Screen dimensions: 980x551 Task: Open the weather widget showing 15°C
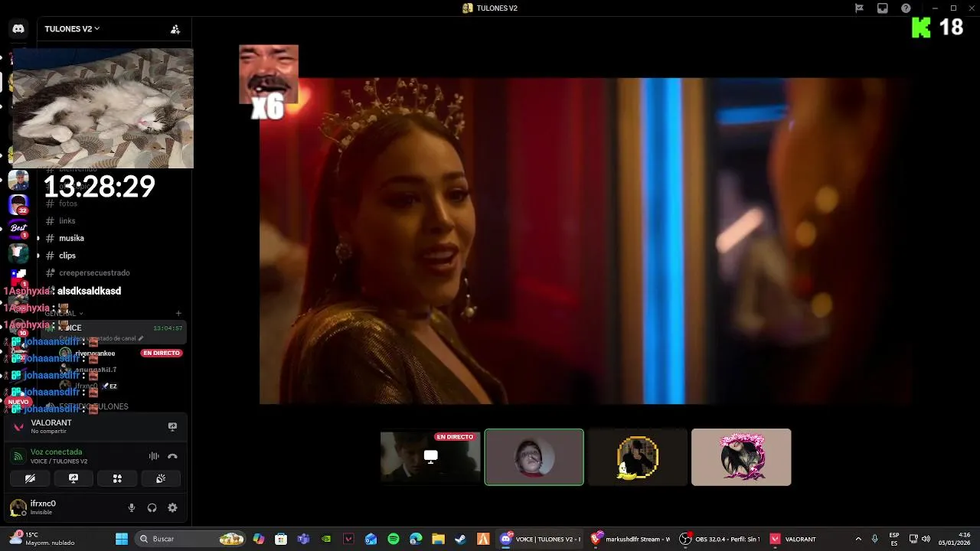pyautogui.click(x=42, y=539)
